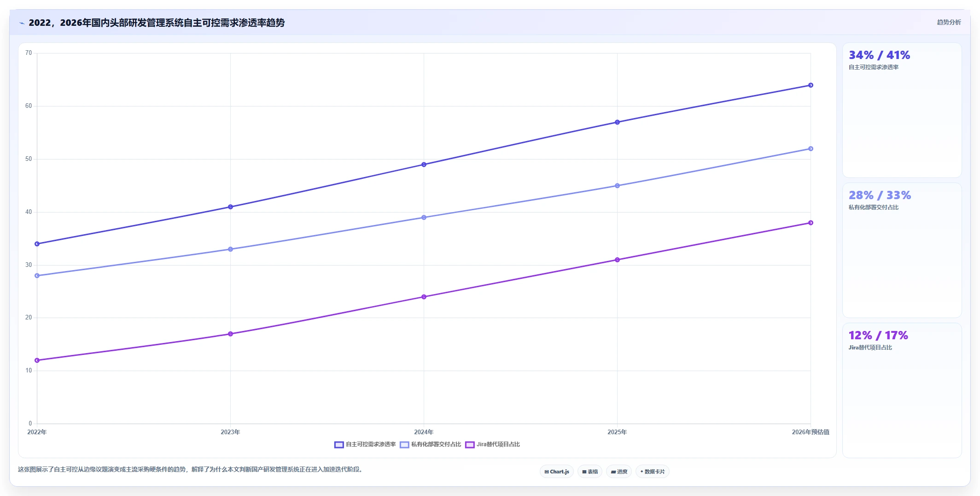The width and height of the screenshot is (980, 496).
Task: Click the 2022年 point on the Jira替代项目占比 line
Action: coord(37,360)
